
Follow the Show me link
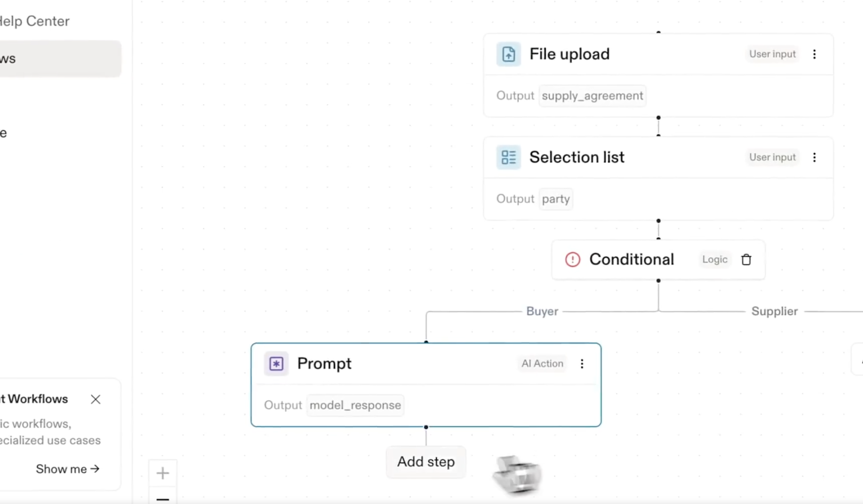[68, 469]
